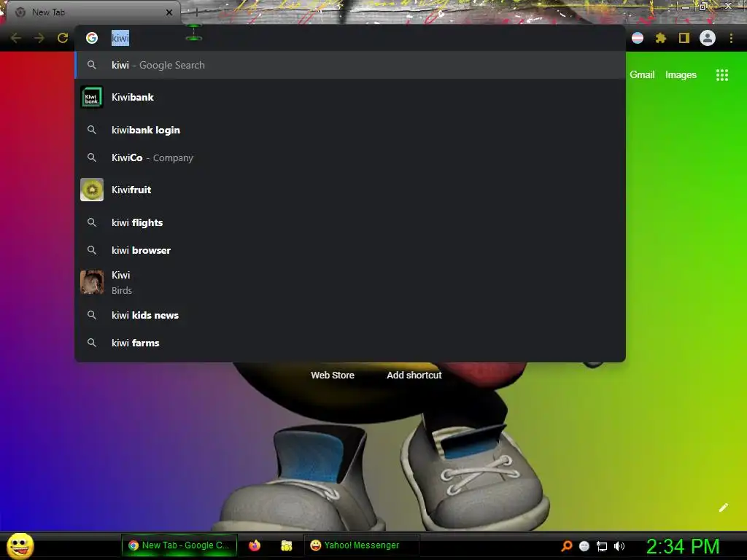Click the Google logo in the address bar
This screenshot has width=747, height=560.
[x=92, y=38]
